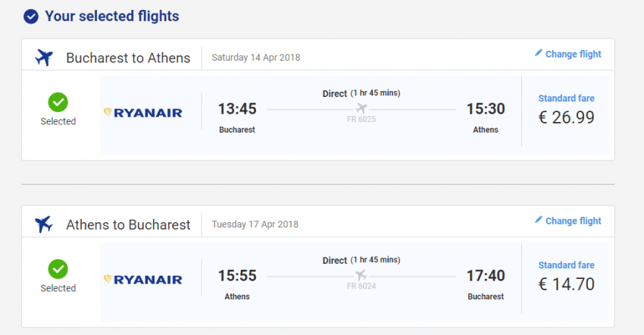Click Change flight for Bucharest to Athens
The width and height of the screenshot is (644, 335).
pyautogui.click(x=573, y=54)
